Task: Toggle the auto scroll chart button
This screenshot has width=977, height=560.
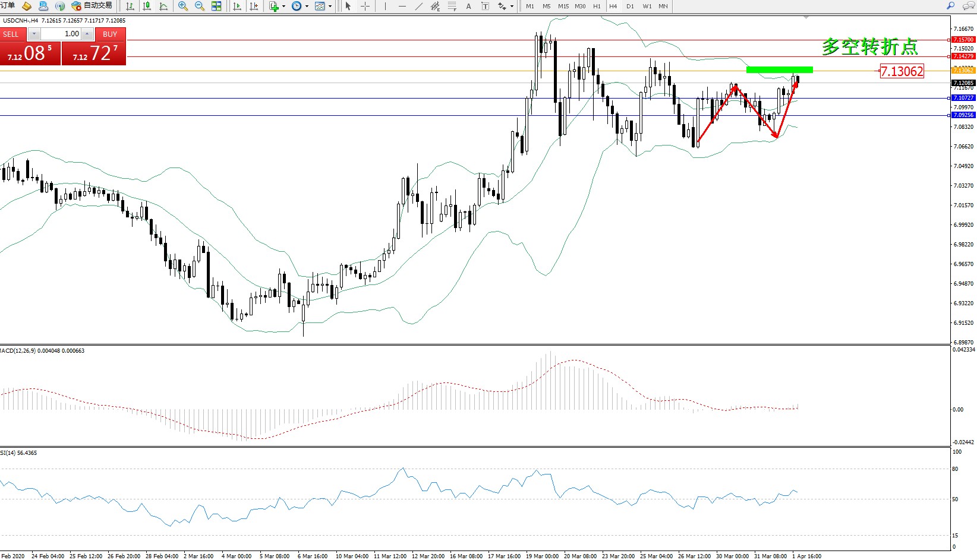Action: (237, 6)
